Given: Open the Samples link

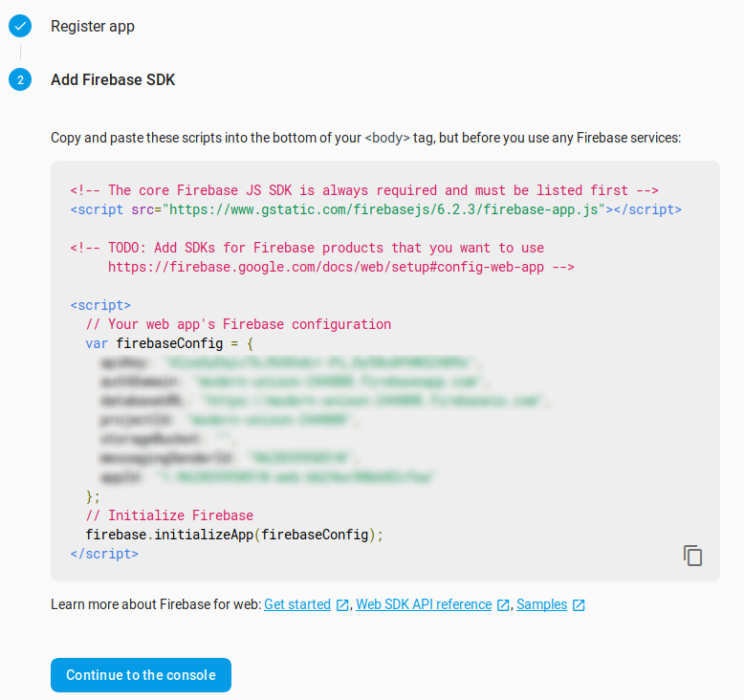Looking at the screenshot, I should pyautogui.click(x=541, y=604).
